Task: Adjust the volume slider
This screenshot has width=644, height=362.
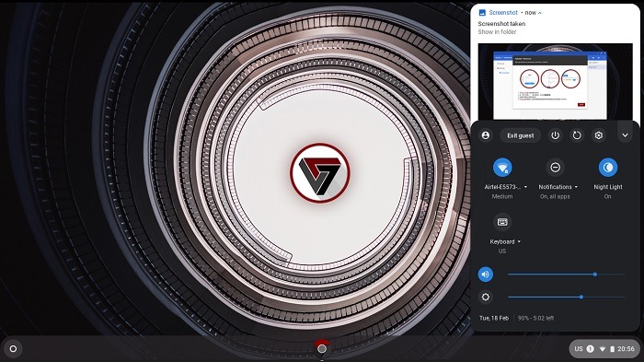Action: pos(567,274)
